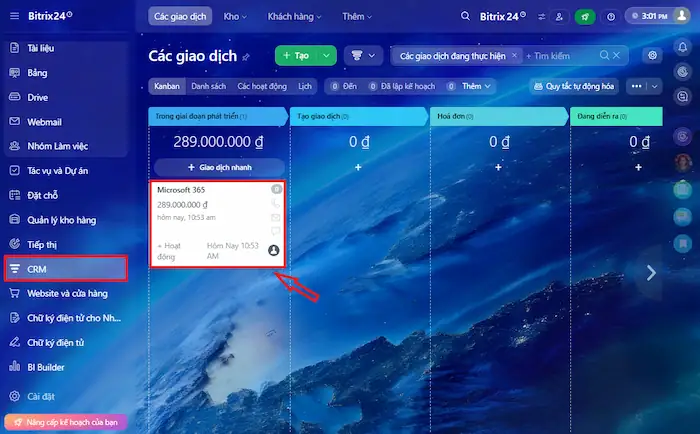The image size is (700, 434).
Task: Open the Microsoft 365 deal card title
Action: point(181,190)
